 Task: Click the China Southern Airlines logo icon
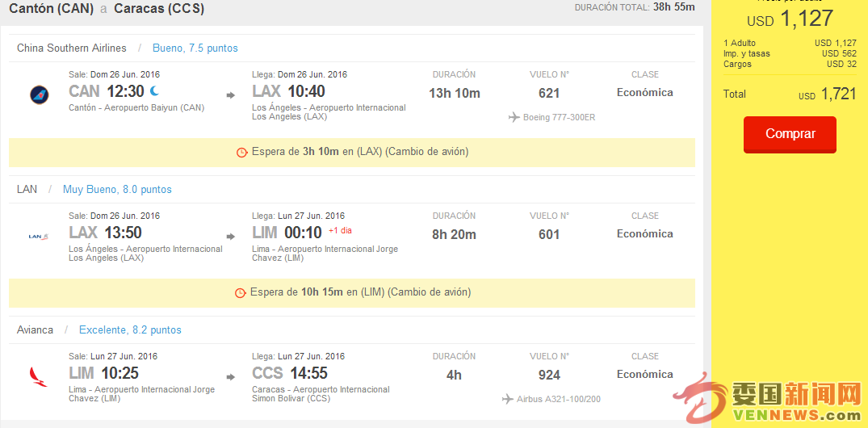click(x=40, y=94)
